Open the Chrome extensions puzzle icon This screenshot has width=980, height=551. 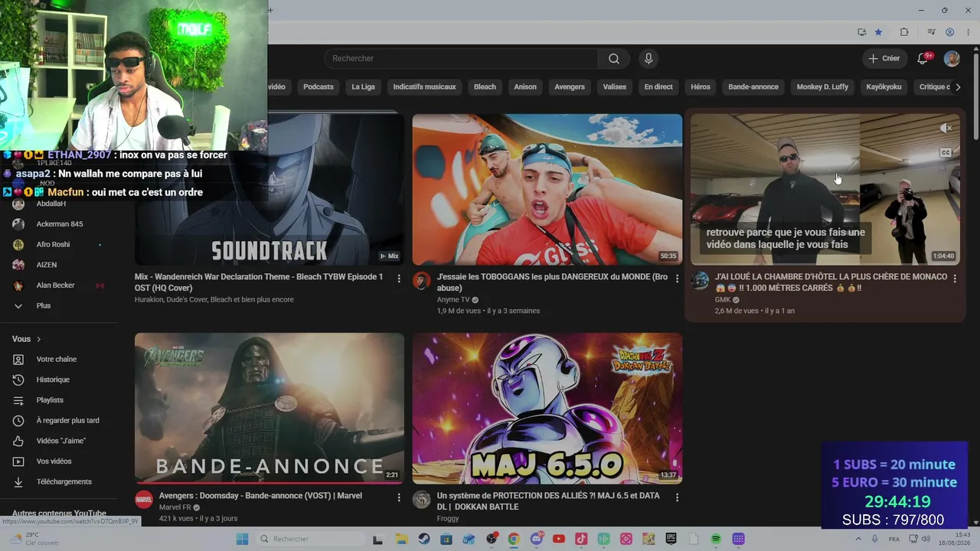(904, 32)
